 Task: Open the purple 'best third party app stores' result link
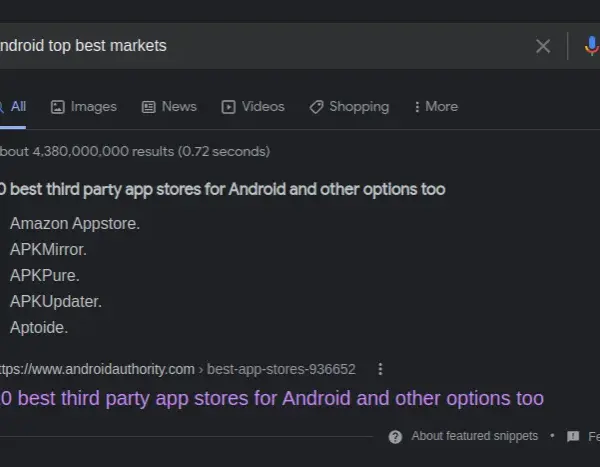click(x=272, y=398)
